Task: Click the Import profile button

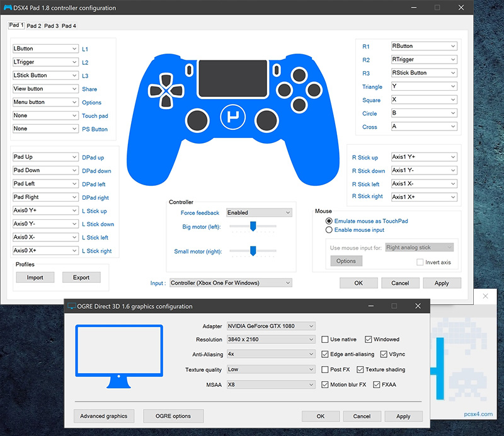Action: 35,277
